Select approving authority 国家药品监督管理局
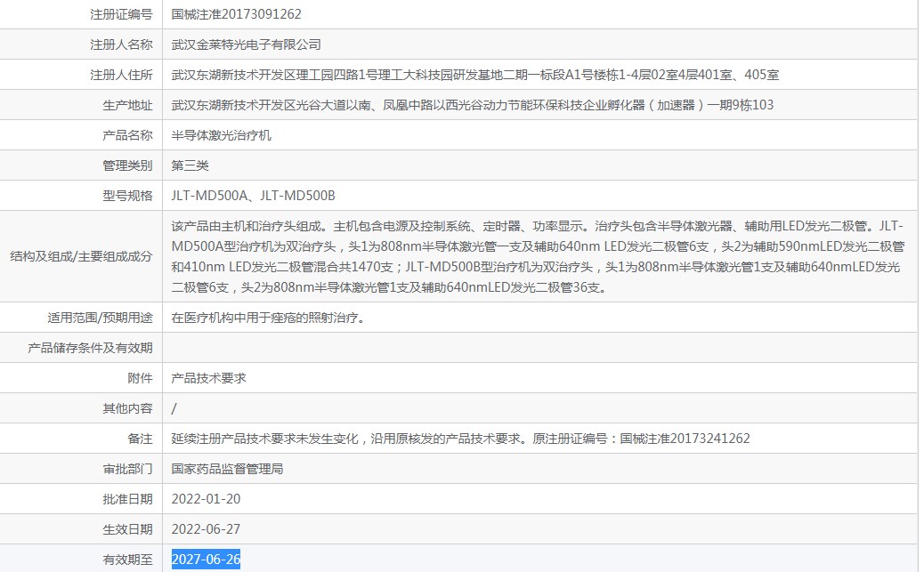924x572 pixels. click(x=228, y=469)
